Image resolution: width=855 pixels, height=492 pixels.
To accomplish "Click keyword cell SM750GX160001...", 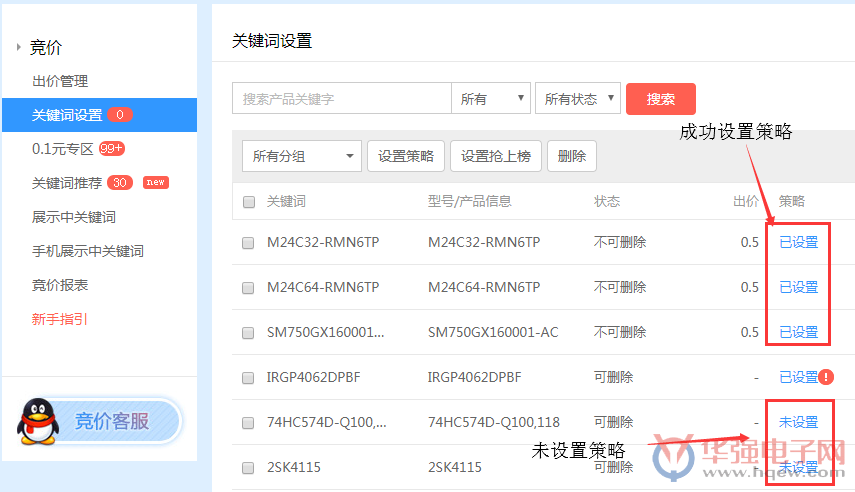I will coord(326,332).
